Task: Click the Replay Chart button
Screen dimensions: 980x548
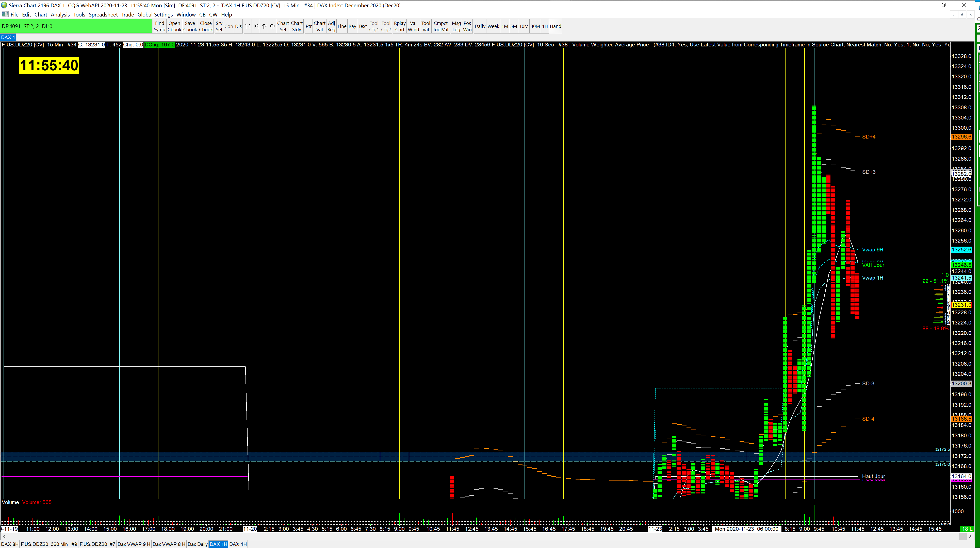Action: coord(399,26)
